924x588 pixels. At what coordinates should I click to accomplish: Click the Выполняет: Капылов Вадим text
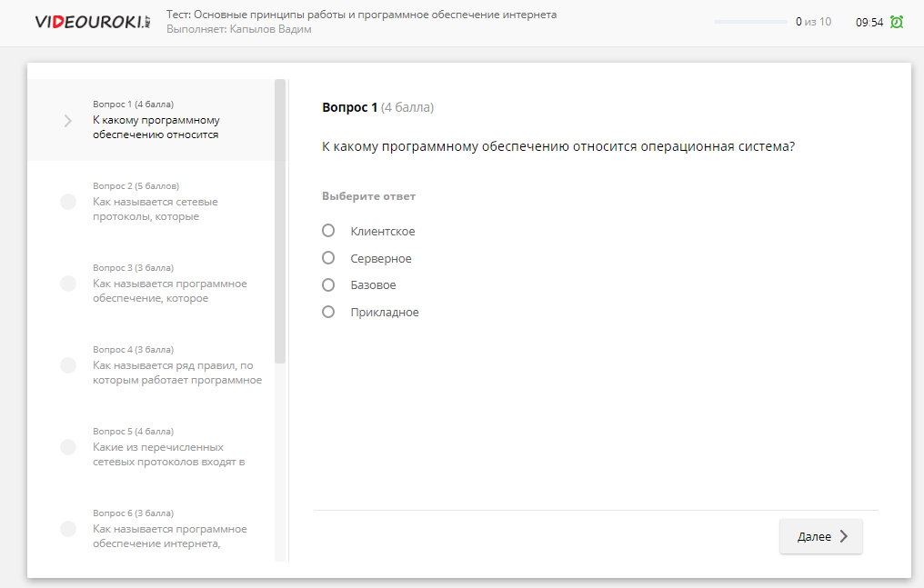pyautogui.click(x=238, y=29)
